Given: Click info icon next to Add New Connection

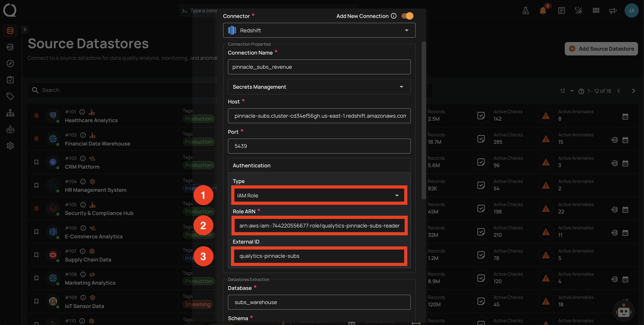Looking at the screenshot, I should [393, 16].
